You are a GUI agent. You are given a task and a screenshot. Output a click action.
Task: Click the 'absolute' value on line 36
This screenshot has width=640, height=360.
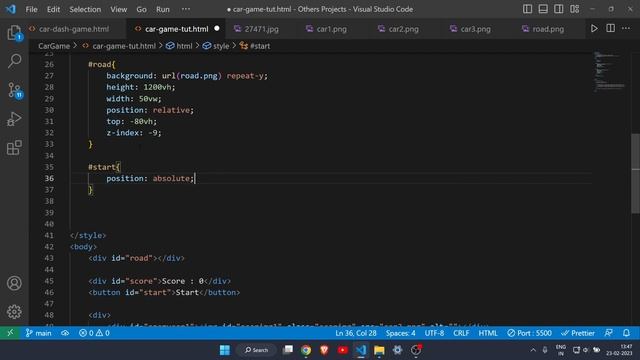tap(171, 178)
